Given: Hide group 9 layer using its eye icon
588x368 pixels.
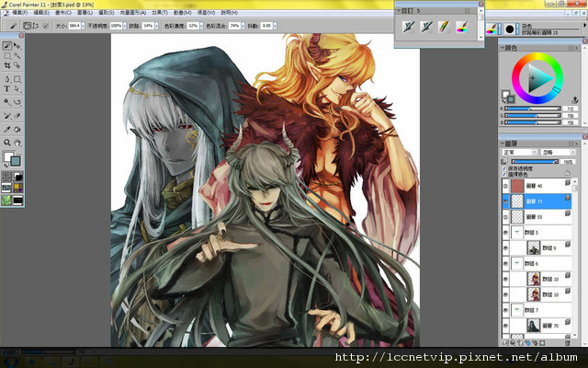Looking at the screenshot, I should 505,248.
